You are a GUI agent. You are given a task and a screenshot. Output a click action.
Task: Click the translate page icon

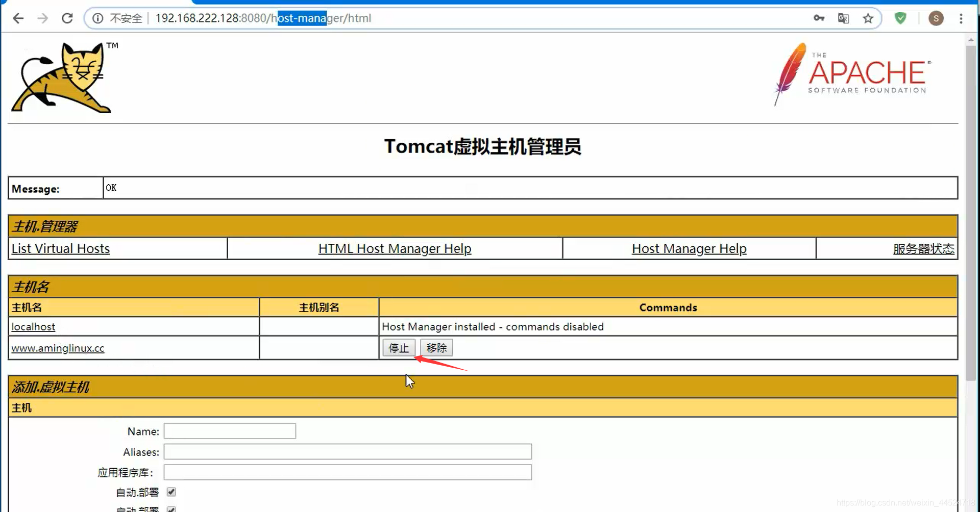[843, 18]
